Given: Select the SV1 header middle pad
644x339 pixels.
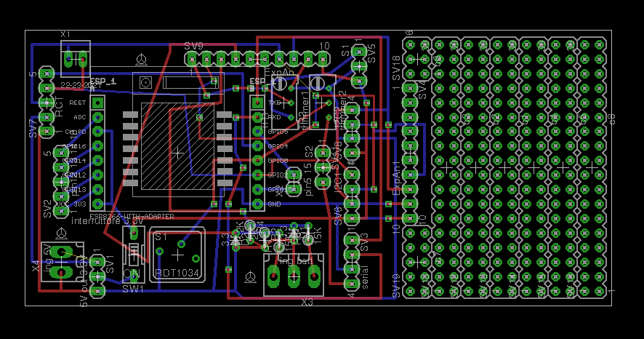Looking at the screenshot, I should 97,276.
